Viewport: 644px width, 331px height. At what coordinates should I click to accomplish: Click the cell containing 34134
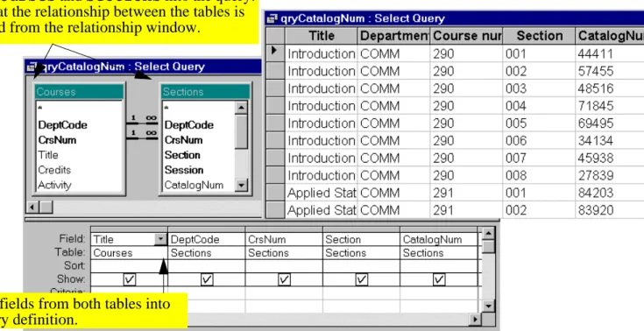click(610, 140)
